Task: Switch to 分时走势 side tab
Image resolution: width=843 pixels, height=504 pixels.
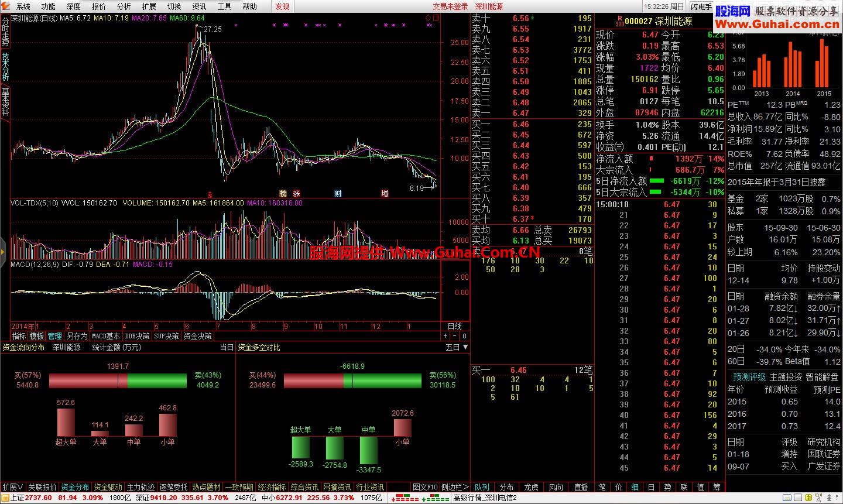Action: pos(5,32)
